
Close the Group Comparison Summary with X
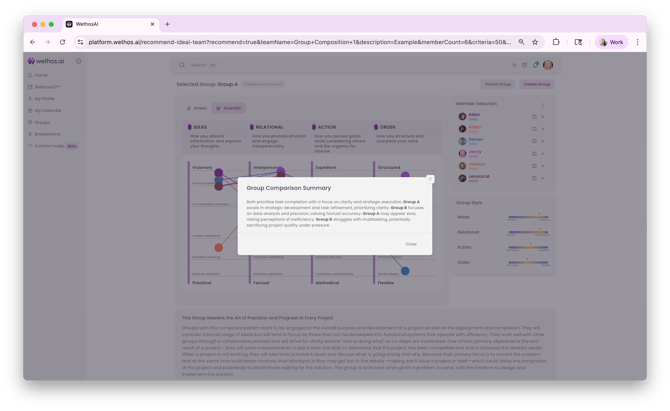(x=430, y=179)
